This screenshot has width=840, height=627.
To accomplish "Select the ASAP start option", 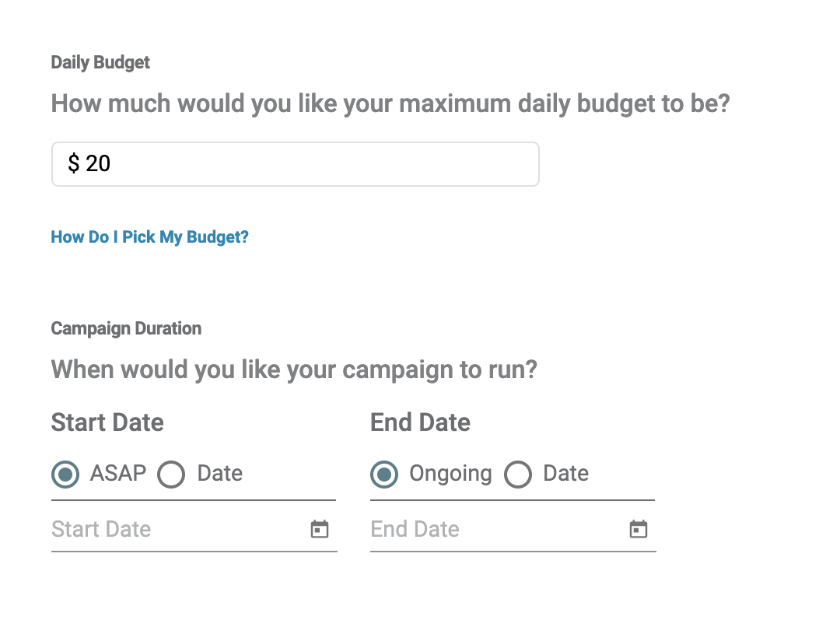I will coord(65,475).
